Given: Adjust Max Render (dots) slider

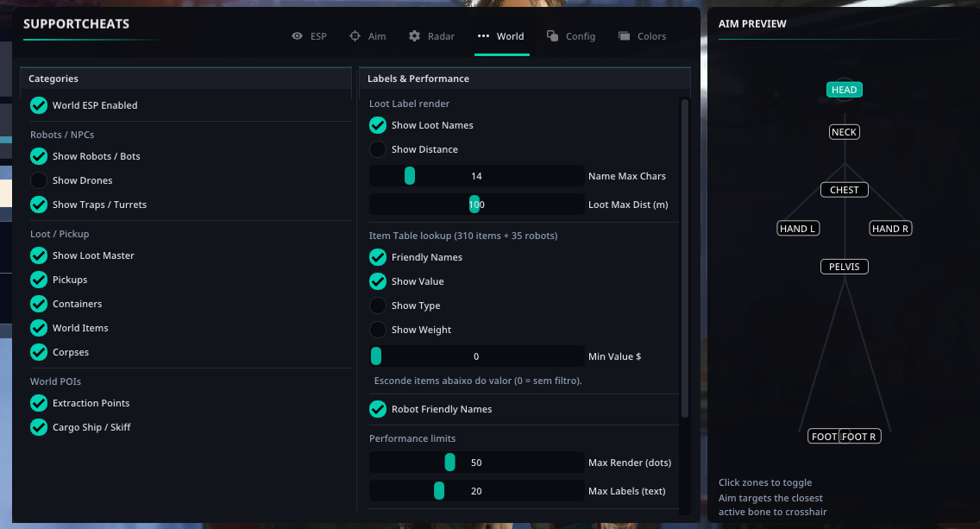Looking at the screenshot, I should pos(477,463).
